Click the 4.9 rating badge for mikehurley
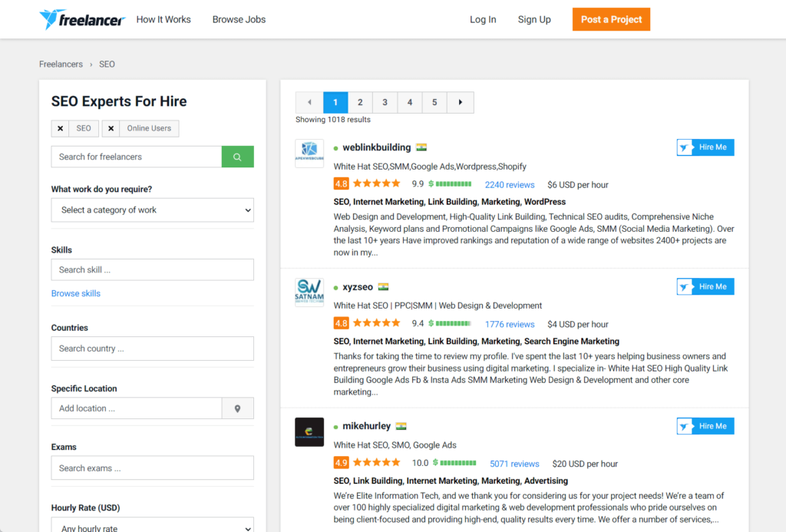This screenshot has height=532, width=786. (x=342, y=463)
